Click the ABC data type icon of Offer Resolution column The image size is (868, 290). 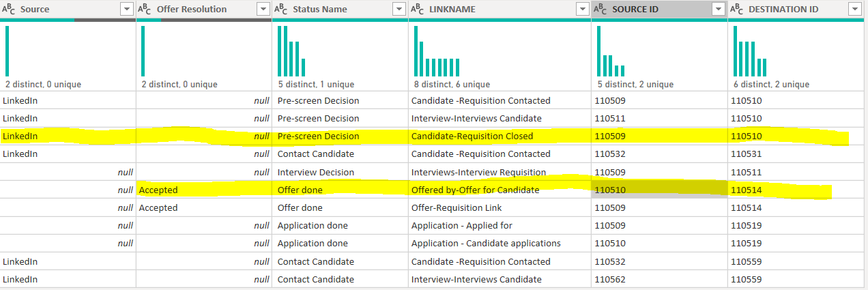point(145,9)
